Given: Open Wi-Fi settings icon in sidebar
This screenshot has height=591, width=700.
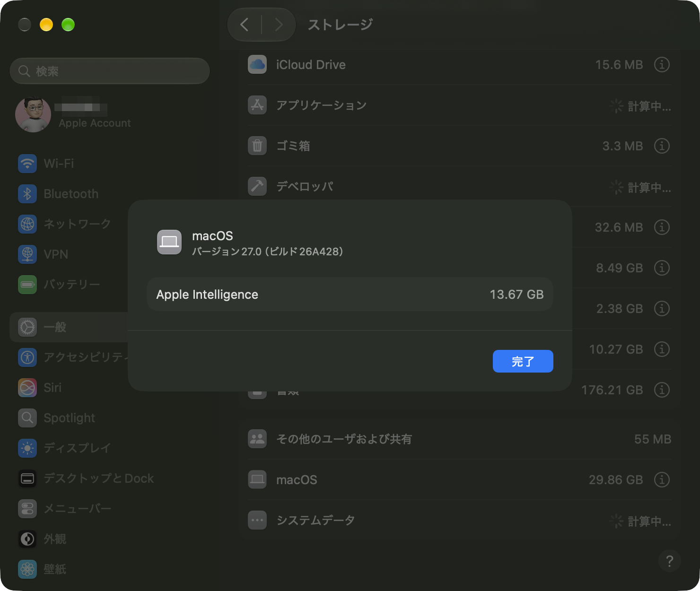Looking at the screenshot, I should tap(27, 164).
